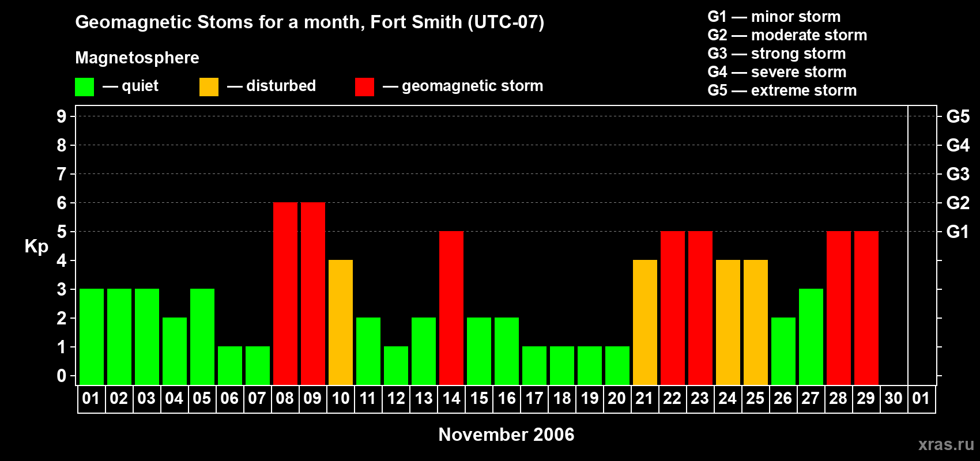Click the Kp value 6 on left axis
The height and width of the screenshot is (461, 980).
coord(62,203)
